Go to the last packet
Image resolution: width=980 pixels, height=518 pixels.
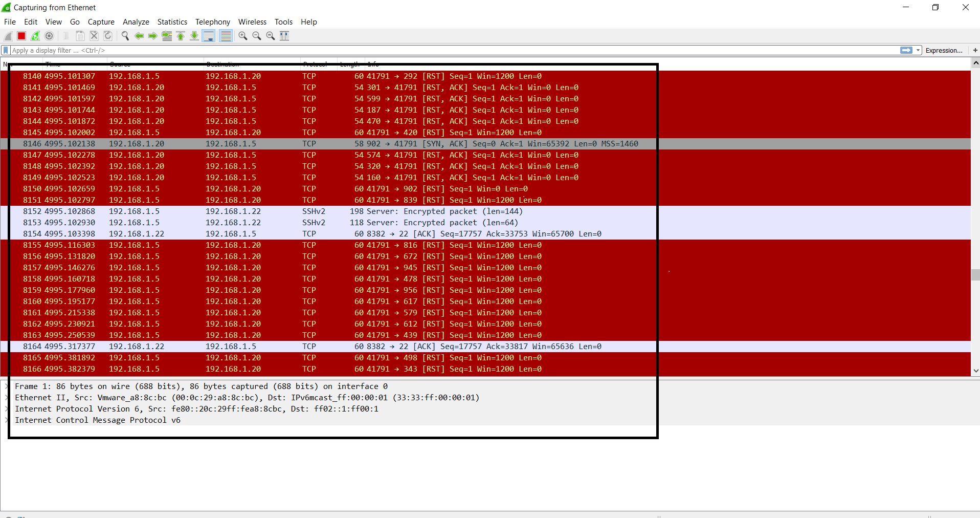194,36
